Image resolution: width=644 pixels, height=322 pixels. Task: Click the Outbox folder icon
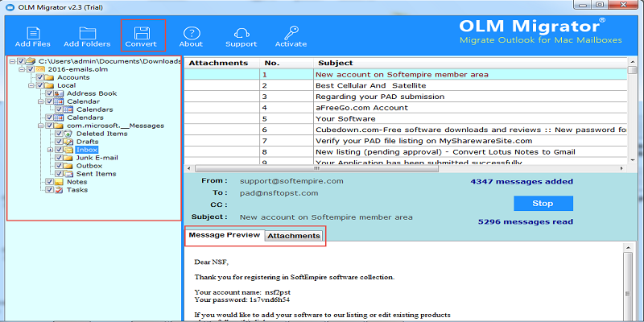69,166
